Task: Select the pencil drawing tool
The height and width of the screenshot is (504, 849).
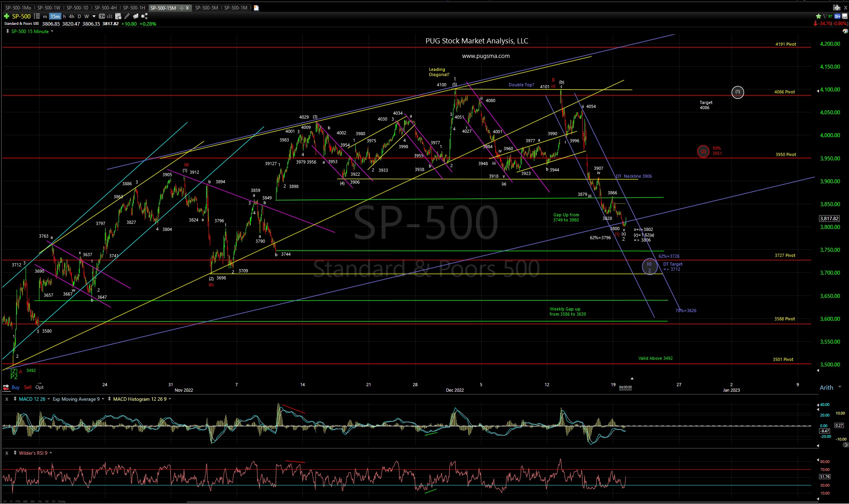Action: [127, 17]
